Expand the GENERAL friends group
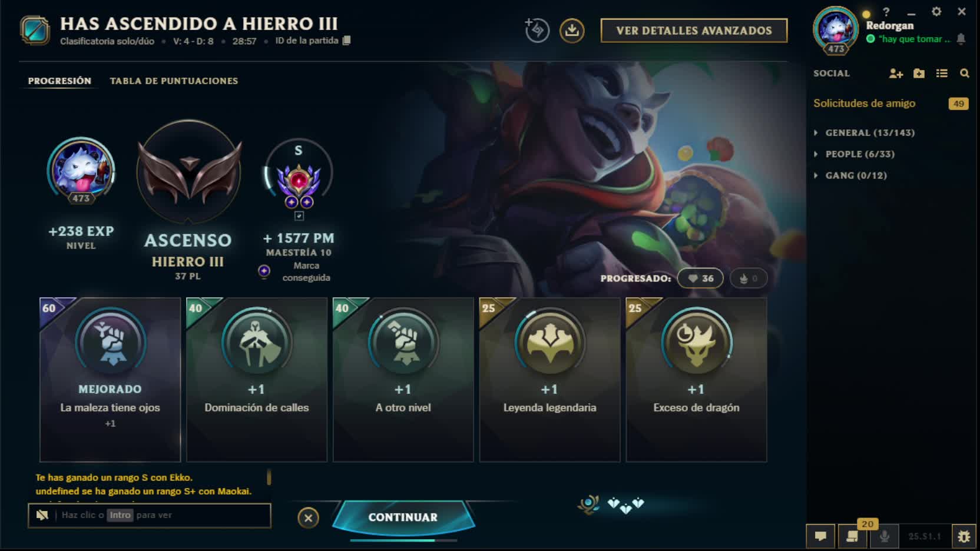 [x=864, y=133]
